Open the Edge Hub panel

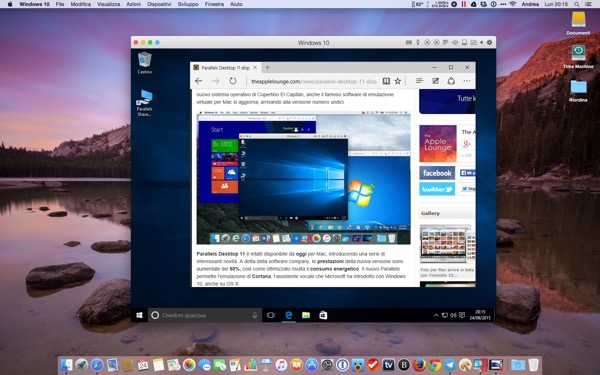point(419,81)
